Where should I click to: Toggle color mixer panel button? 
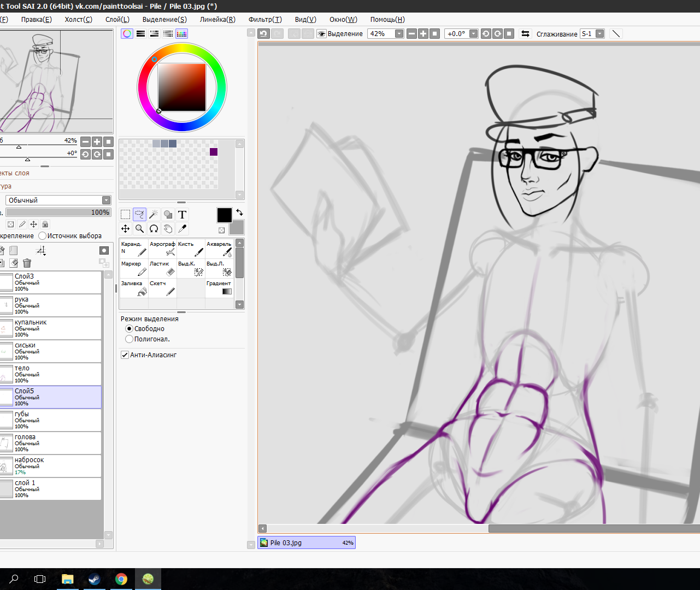(x=168, y=34)
